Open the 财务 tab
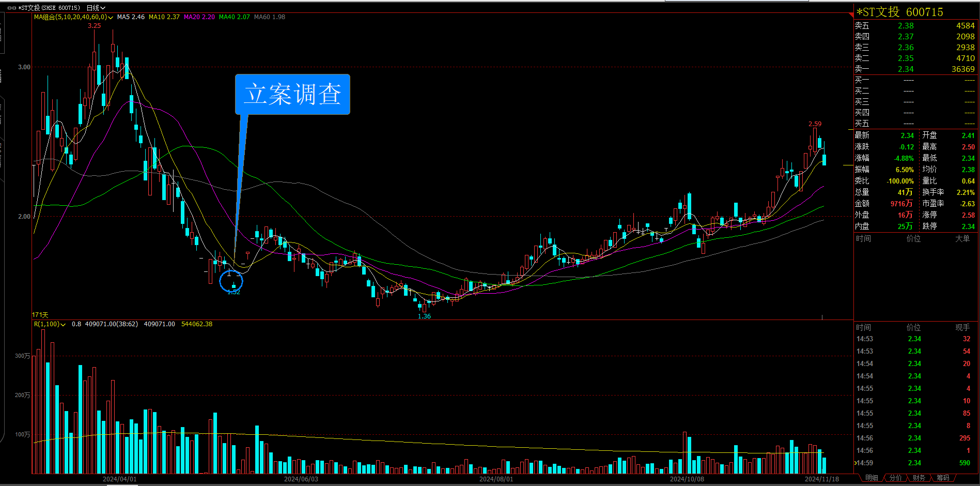The image size is (980, 486). coord(919,478)
